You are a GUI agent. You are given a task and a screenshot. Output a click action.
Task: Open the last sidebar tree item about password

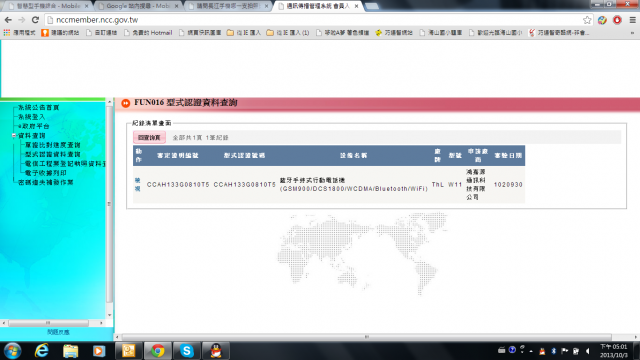point(45,182)
